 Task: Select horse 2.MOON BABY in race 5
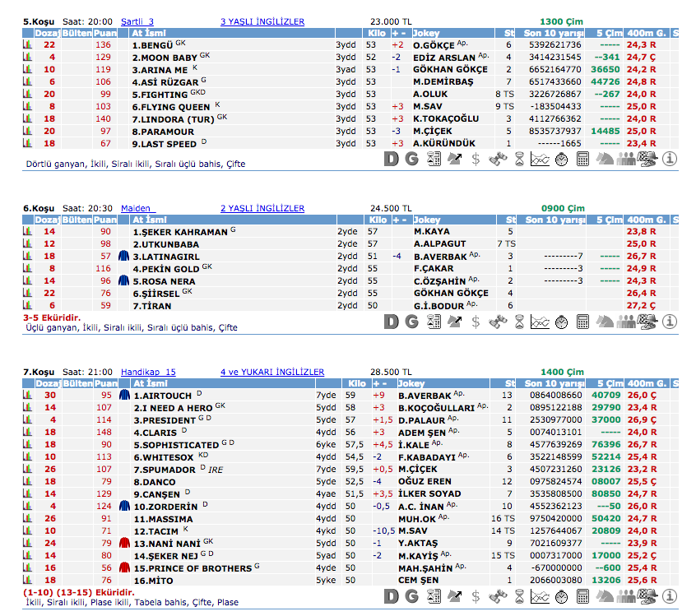click(x=165, y=58)
